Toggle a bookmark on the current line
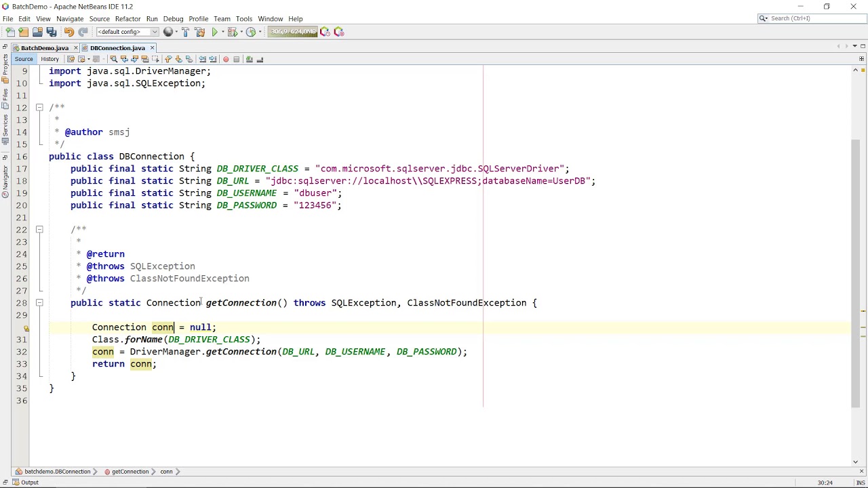The height and width of the screenshot is (488, 868). 189,59
